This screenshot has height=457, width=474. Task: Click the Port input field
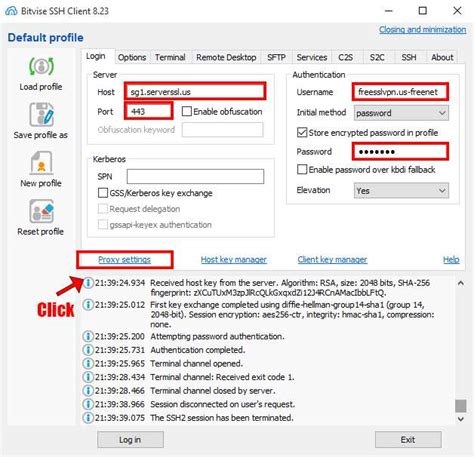148,111
